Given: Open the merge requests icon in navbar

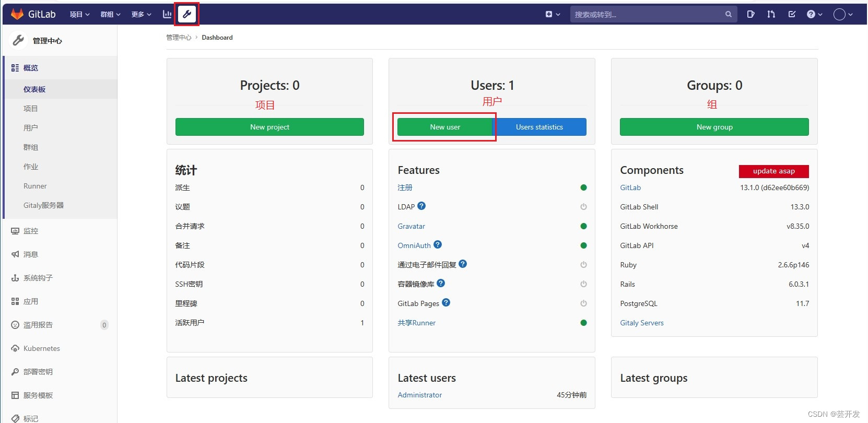Looking at the screenshot, I should [x=771, y=14].
